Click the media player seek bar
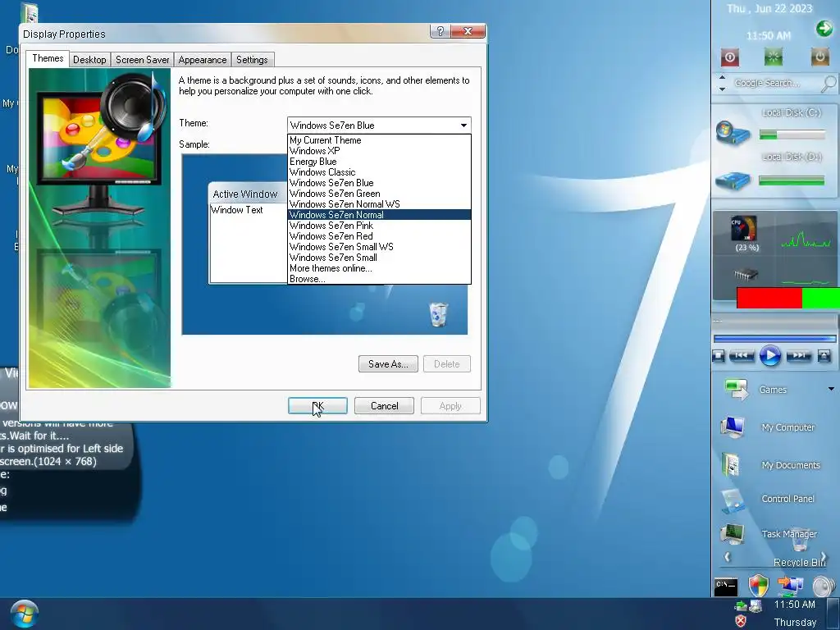 (x=774, y=339)
